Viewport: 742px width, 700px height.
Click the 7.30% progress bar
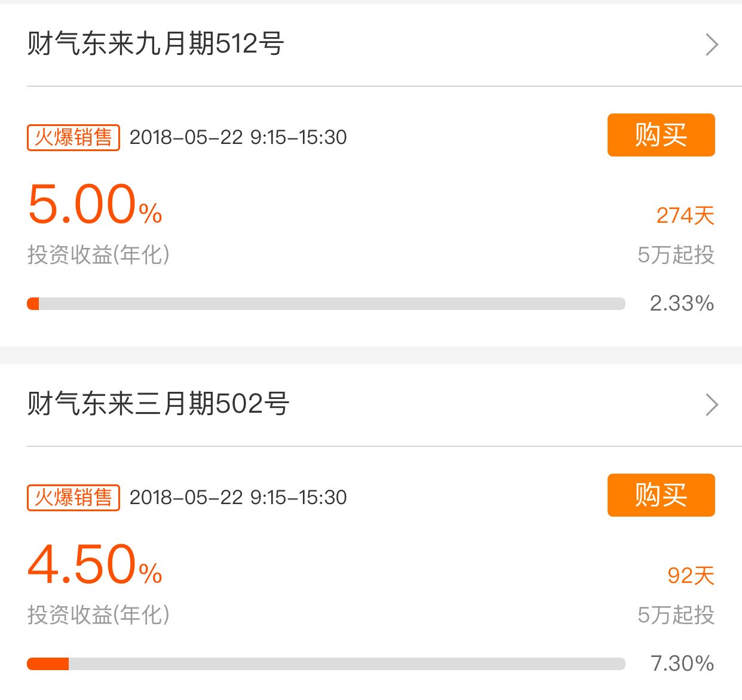(x=326, y=663)
